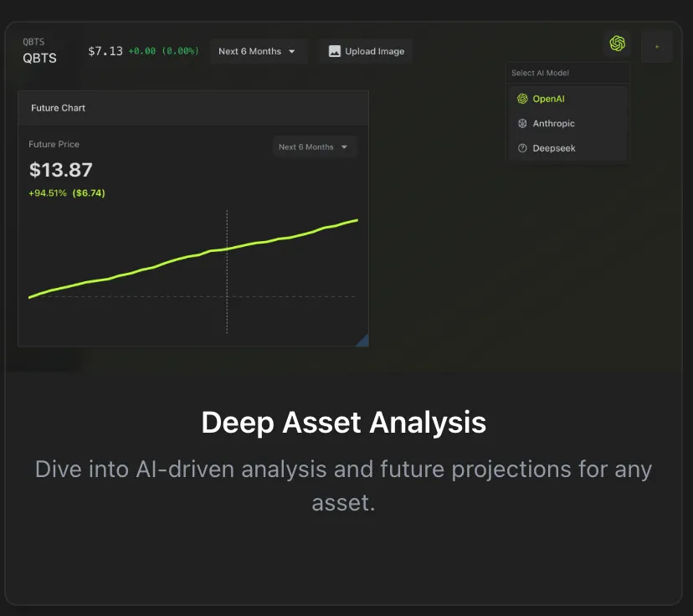Click the Future Chart panel header
The width and height of the screenshot is (693, 616).
pyautogui.click(x=193, y=108)
